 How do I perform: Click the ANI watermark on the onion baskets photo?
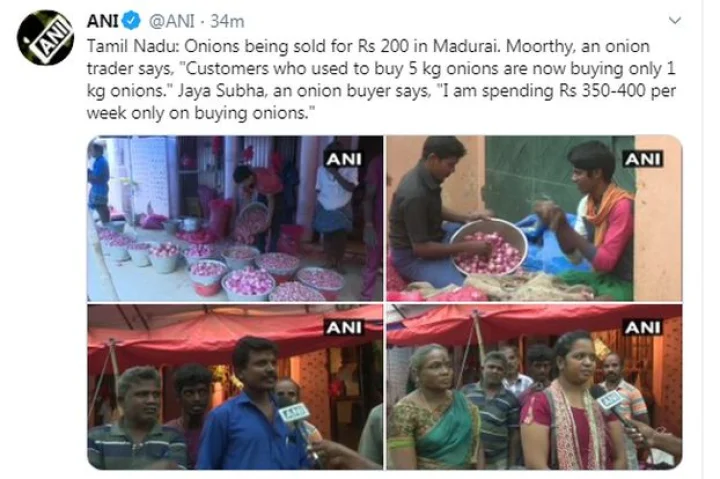(344, 159)
